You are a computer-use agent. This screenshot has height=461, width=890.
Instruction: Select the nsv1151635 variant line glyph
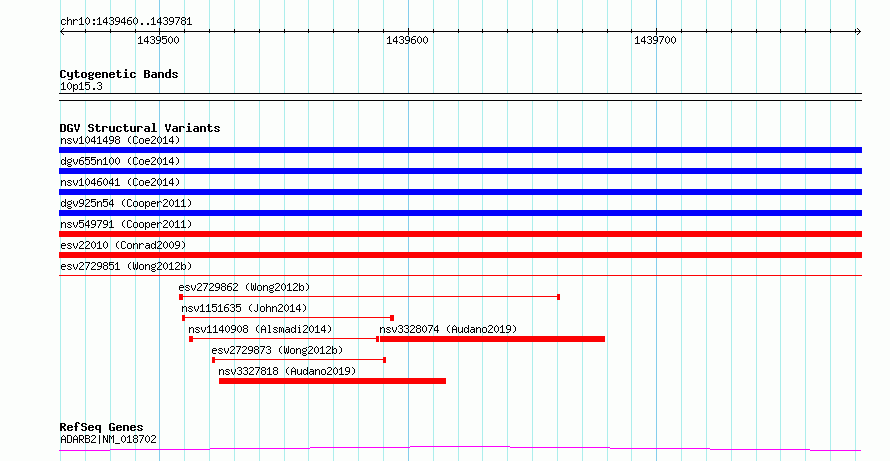point(288,318)
